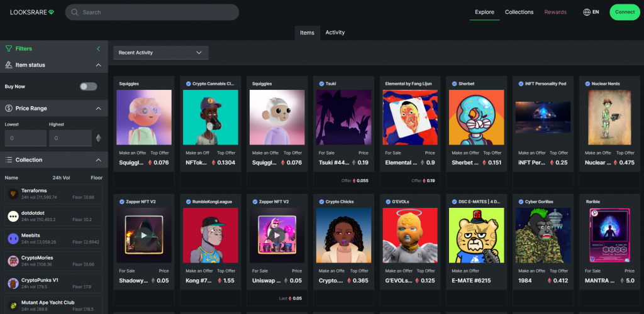This screenshot has height=314, width=644.
Task: Click the LooksRare logo
Action: (32, 13)
